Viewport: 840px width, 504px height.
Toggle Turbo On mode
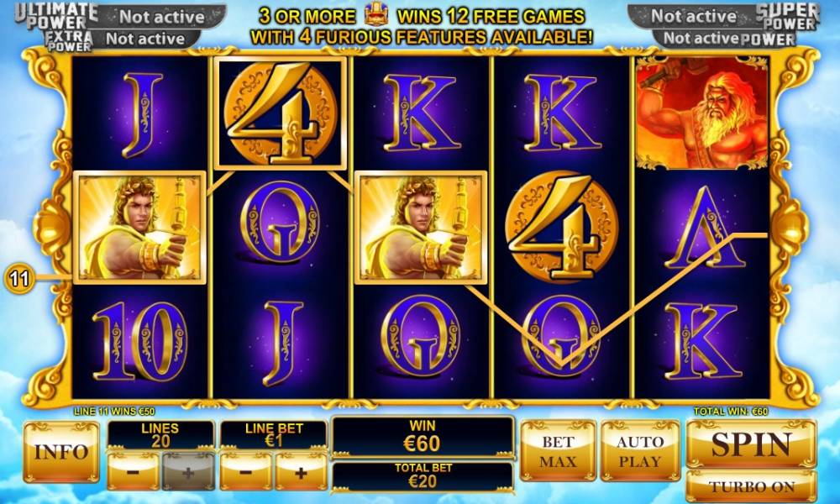[x=751, y=486]
